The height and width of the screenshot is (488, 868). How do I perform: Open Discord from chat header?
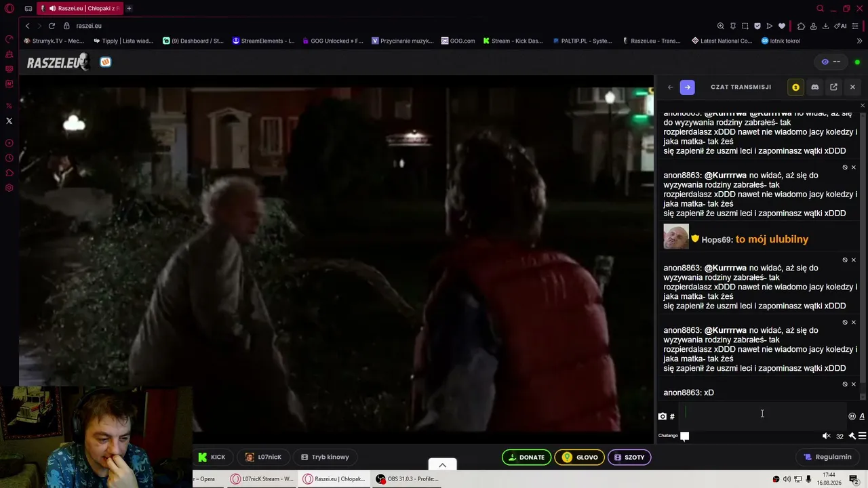[814, 87]
